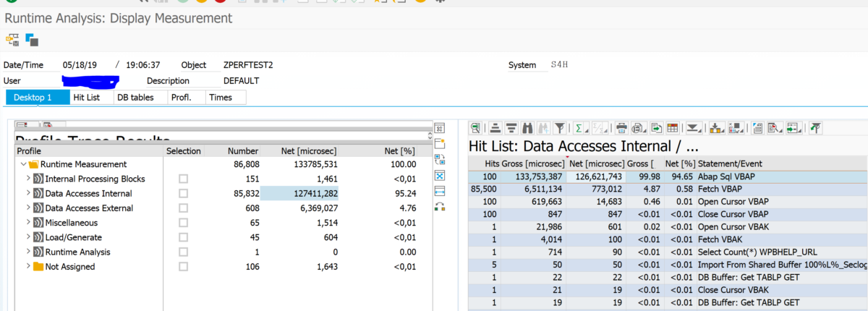Sort hit list in descending order

tap(511, 128)
